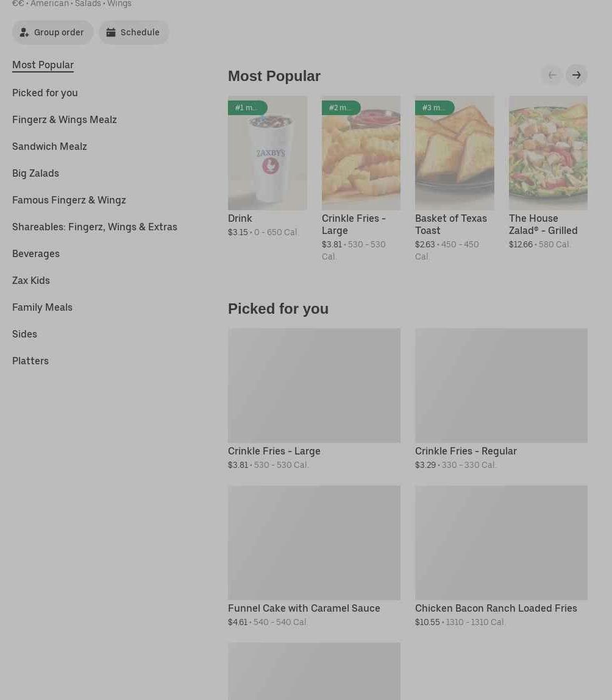Viewport: 612px width, 700px height.
Task: Jump to Fingerz & Wings Mealz section
Action: 65,120
